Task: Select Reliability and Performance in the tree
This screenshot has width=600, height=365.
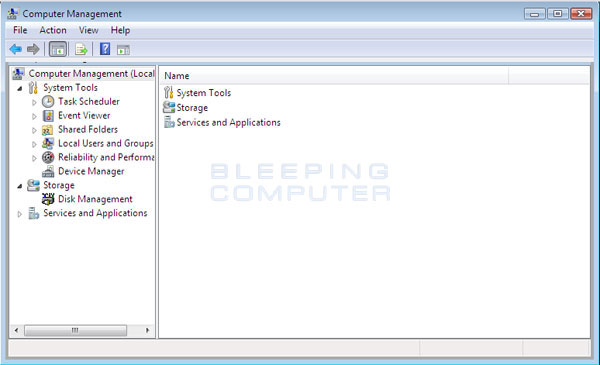Action: (x=106, y=157)
